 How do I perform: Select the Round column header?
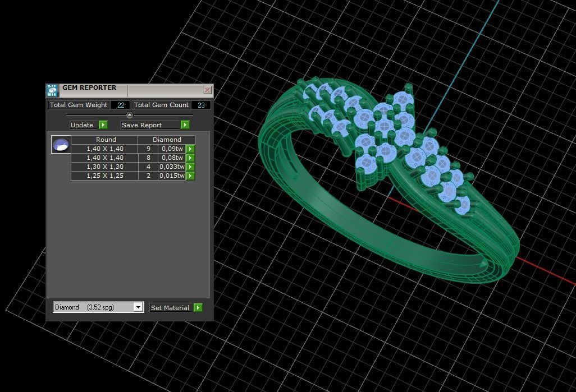tap(104, 140)
